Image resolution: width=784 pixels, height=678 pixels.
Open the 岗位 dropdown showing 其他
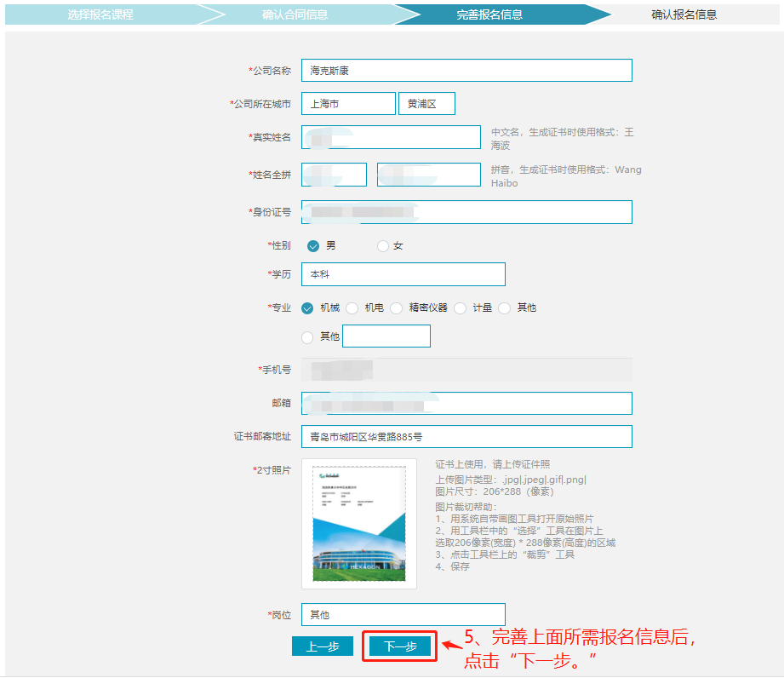[x=403, y=615]
